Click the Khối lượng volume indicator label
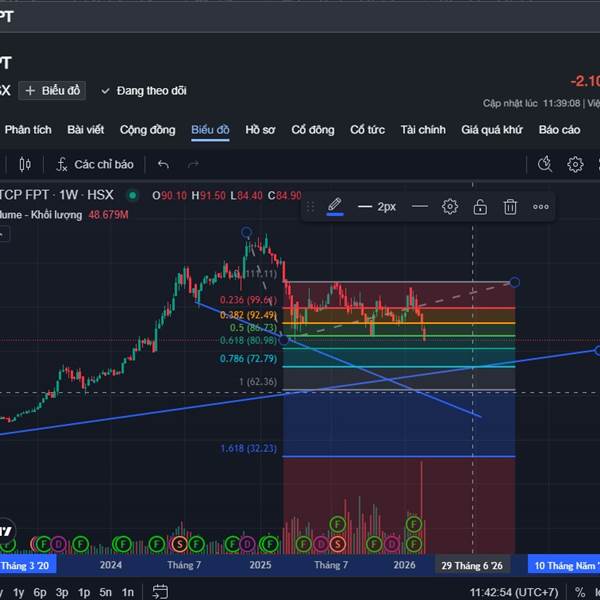 (41, 215)
